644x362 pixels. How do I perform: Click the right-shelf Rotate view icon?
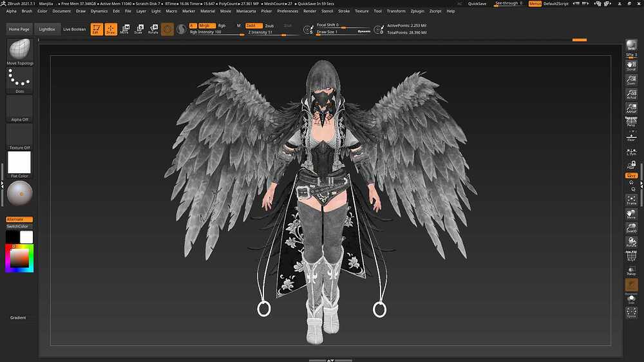pos(631,242)
